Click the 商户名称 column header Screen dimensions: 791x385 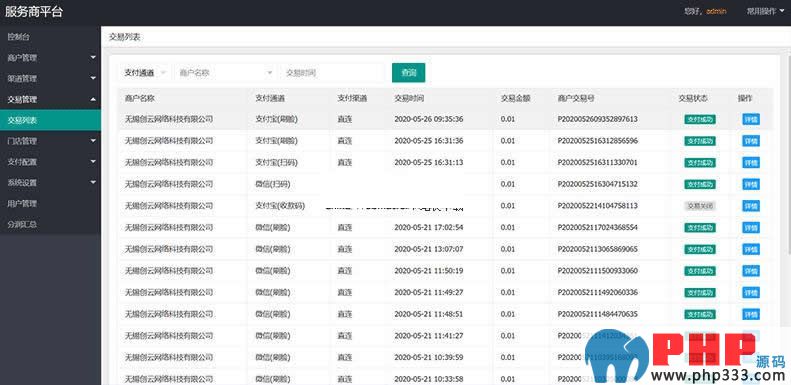pyautogui.click(x=139, y=98)
